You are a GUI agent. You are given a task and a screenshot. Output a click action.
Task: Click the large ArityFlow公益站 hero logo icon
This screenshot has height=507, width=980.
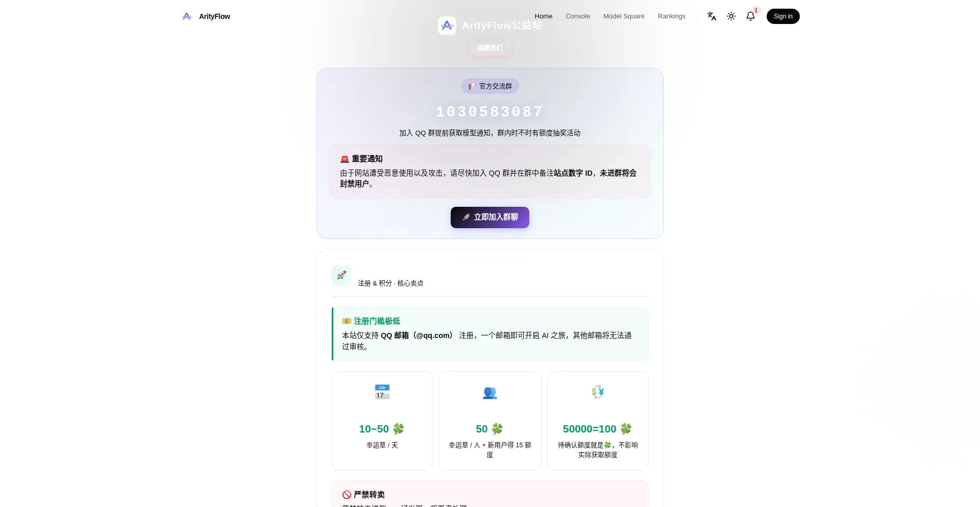coord(447,26)
